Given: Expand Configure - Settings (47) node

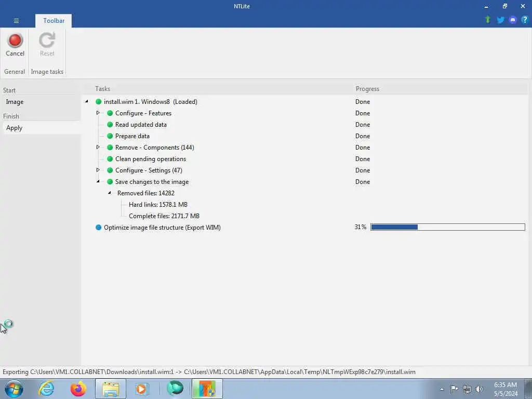Looking at the screenshot, I should pyautogui.click(x=98, y=170).
